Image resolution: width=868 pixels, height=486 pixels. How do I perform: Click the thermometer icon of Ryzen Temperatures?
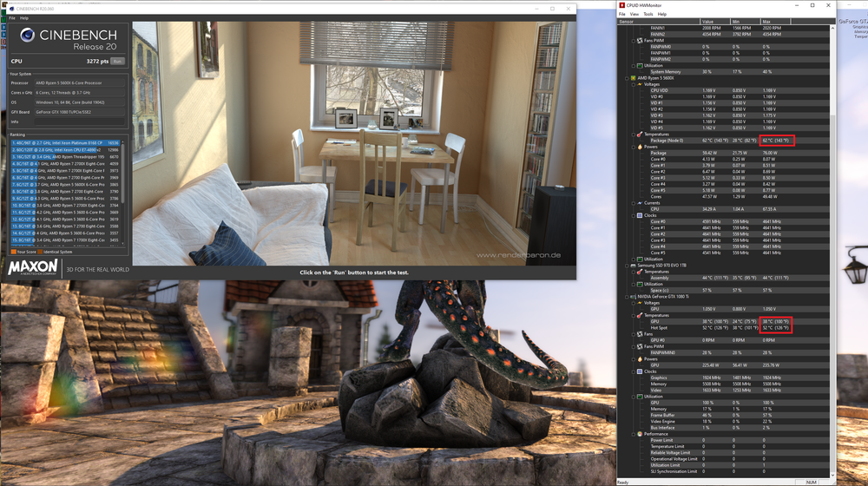coord(640,134)
